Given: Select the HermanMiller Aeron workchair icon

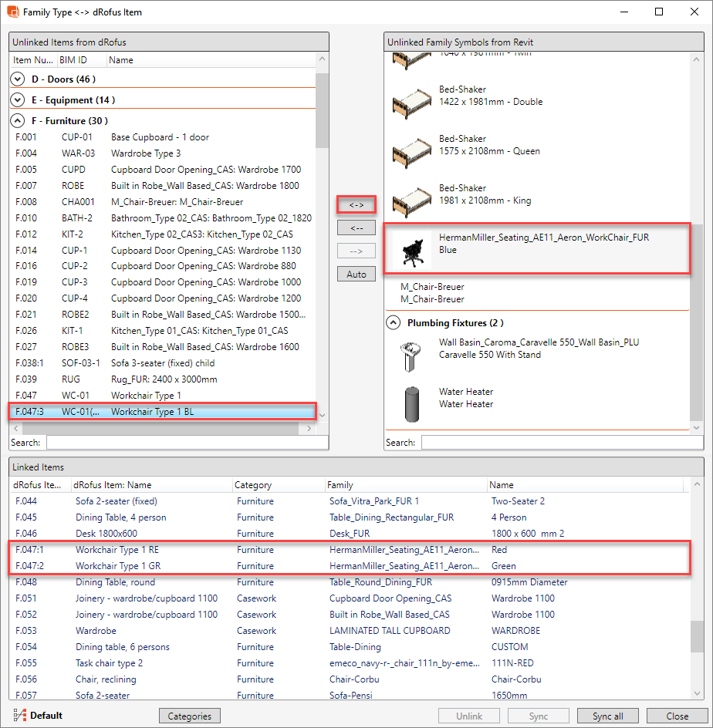Looking at the screenshot, I should [x=412, y=251].
